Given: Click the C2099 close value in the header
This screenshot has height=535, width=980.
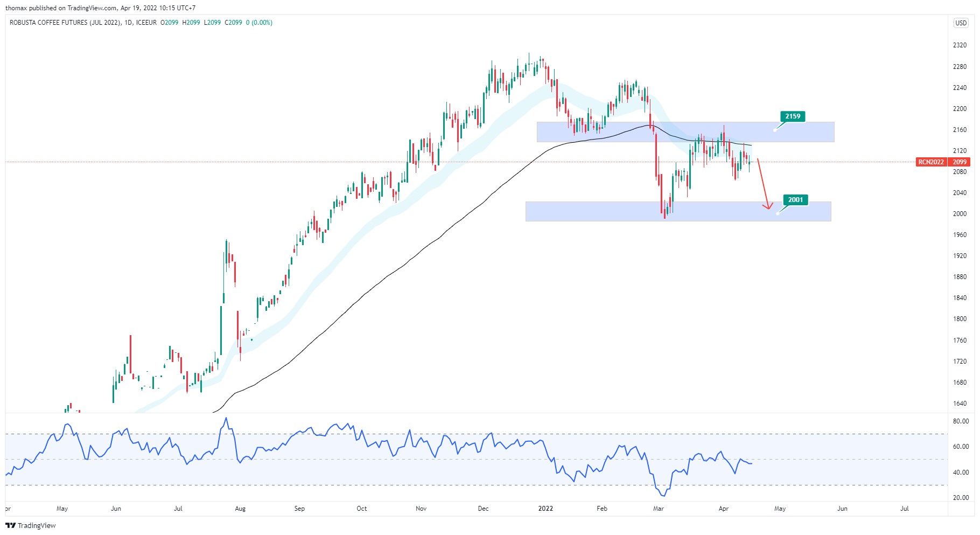Looking at the screenshot, I should tap(233, 23).
